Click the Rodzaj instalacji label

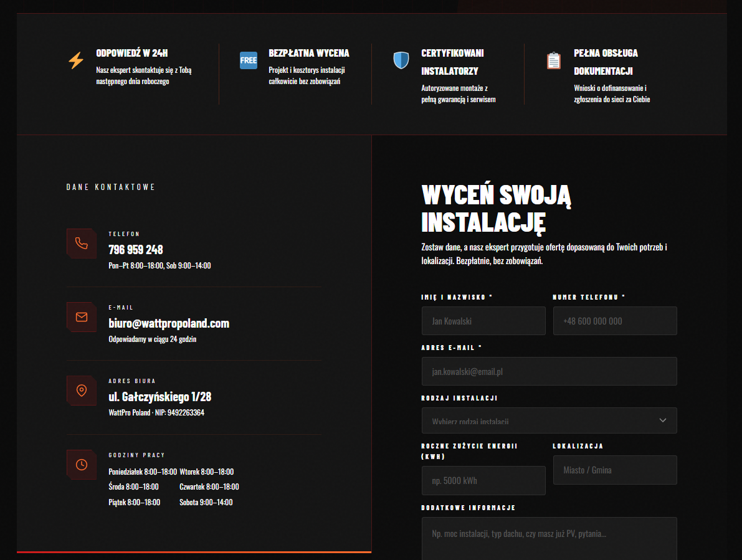point(459,398)
